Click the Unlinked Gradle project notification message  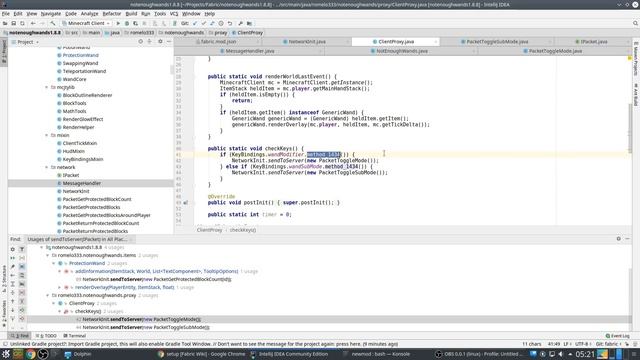pos(204,344)
